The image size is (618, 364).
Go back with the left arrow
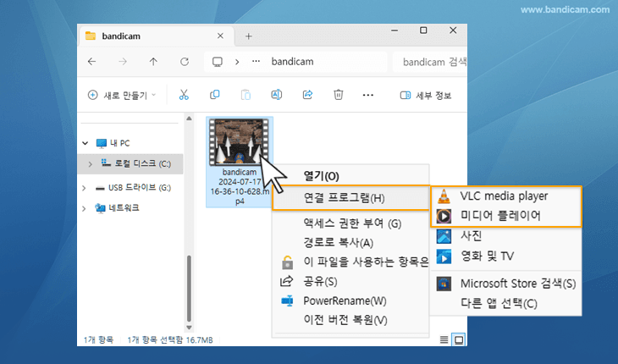pos(91,62)
